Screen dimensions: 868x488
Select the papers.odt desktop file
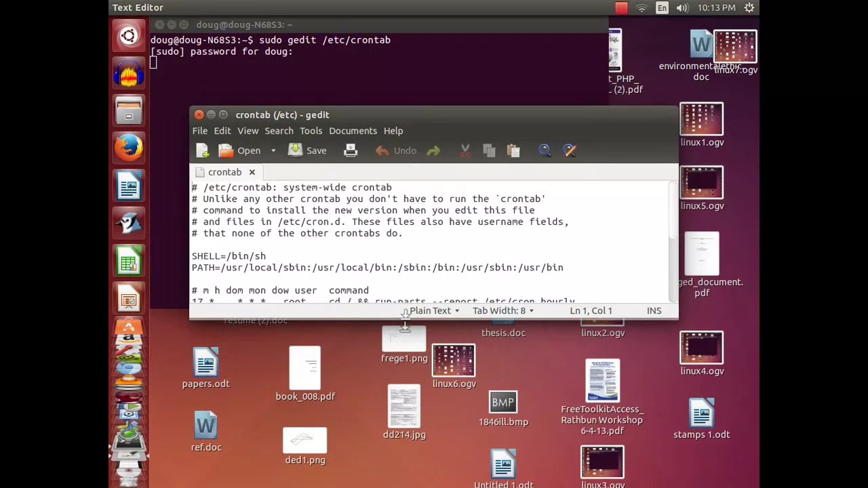click(205, 369)
